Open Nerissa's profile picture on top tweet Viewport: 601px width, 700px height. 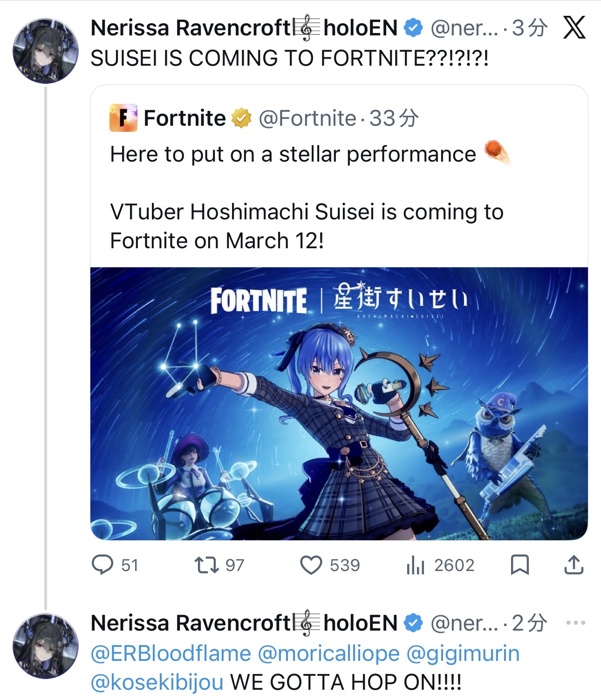45,50
